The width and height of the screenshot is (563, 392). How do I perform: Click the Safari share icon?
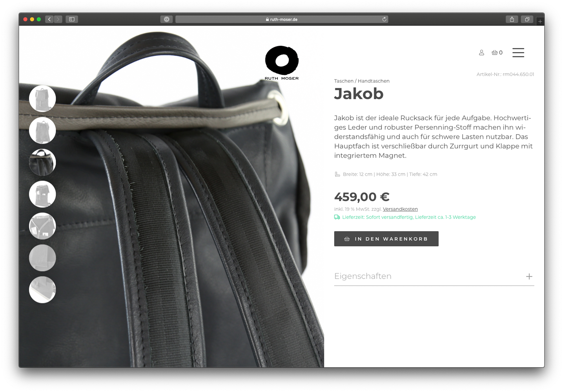pyautogui.click(x=512, y=19)
